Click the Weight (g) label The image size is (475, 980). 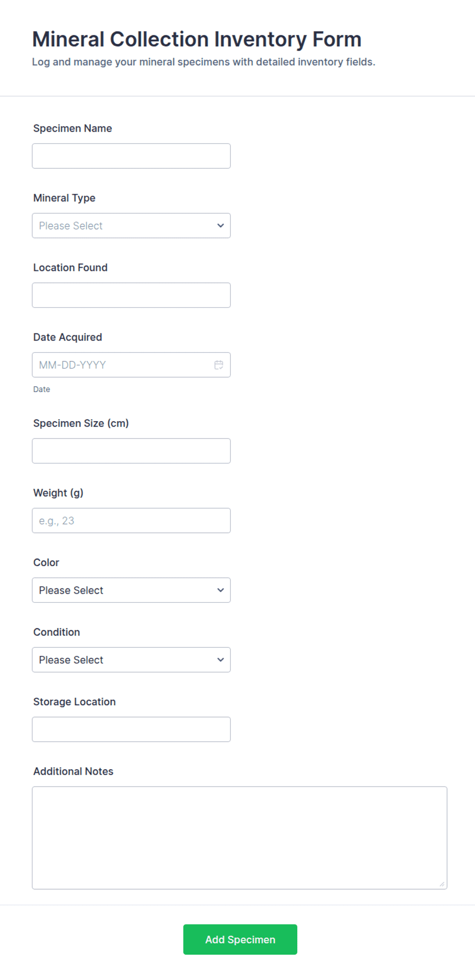(58, 493)
